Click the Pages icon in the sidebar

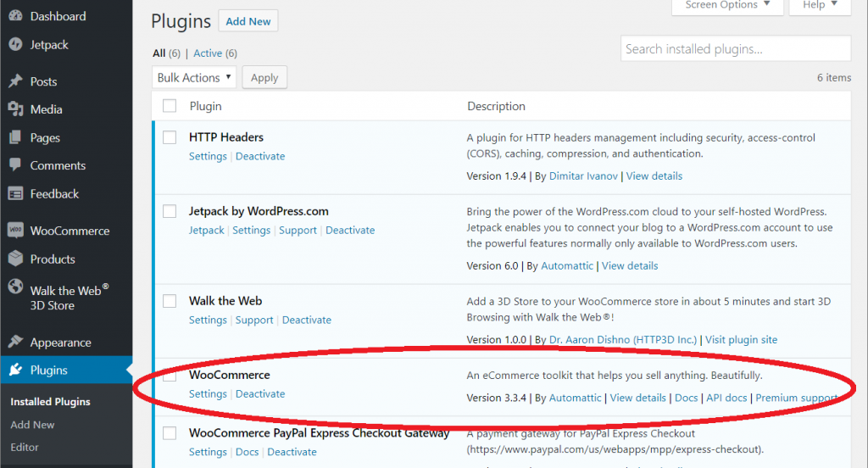click(15, 137)
